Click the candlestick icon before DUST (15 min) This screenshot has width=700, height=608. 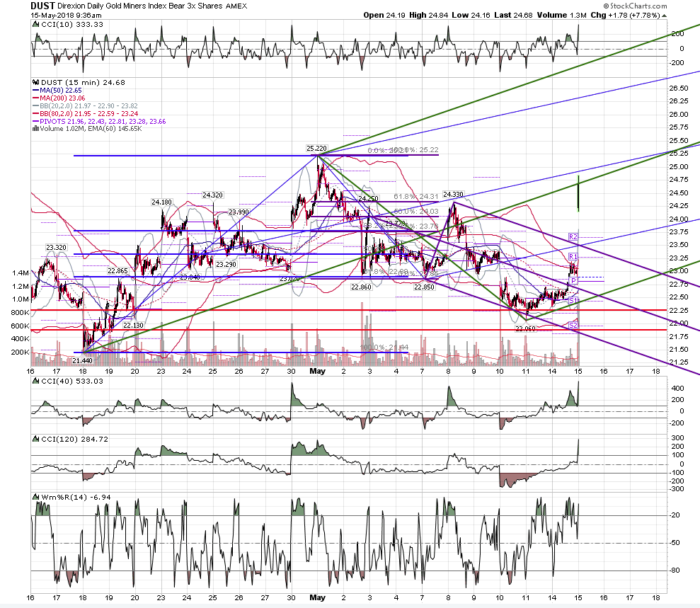(35, 83)
